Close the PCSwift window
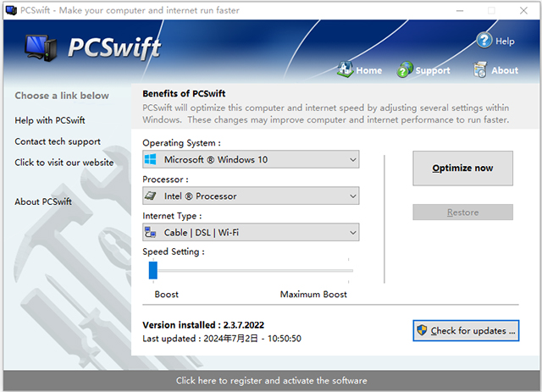 point(523,11)
